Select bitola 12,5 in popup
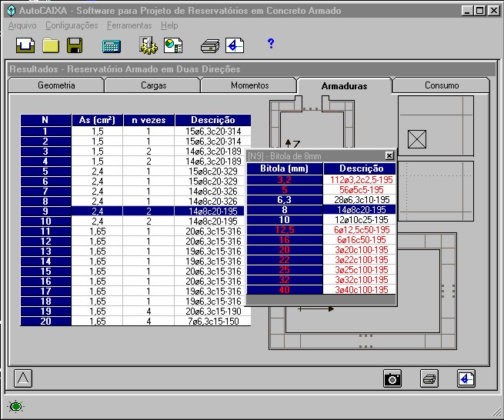504x420 pixels. [x=285, y=230]
